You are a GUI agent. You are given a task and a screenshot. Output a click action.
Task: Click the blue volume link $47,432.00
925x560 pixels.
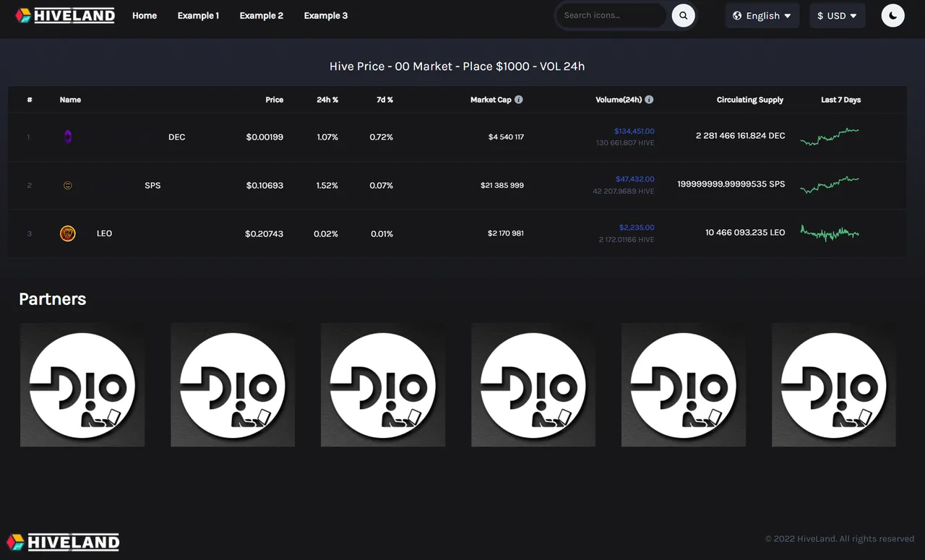(635, 179)
